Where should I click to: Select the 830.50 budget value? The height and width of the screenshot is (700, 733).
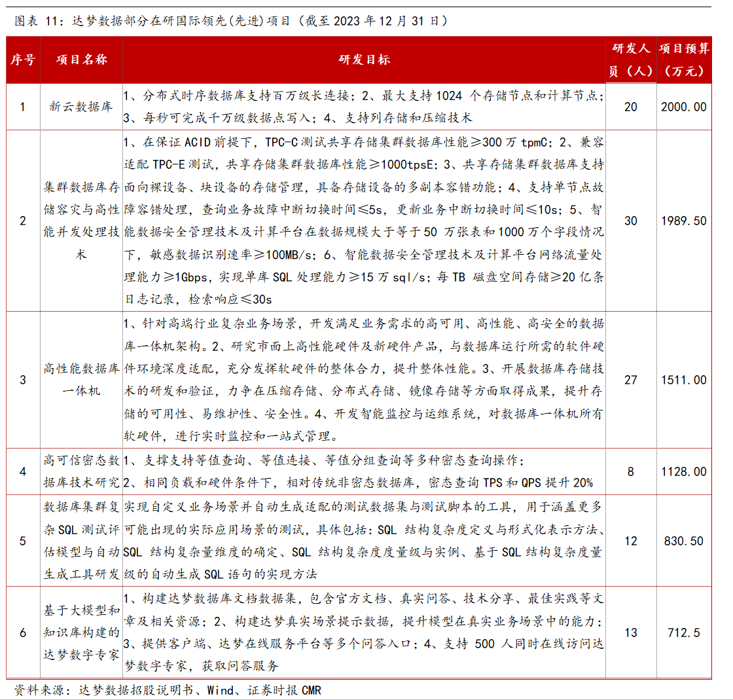[x=684, y=541]
